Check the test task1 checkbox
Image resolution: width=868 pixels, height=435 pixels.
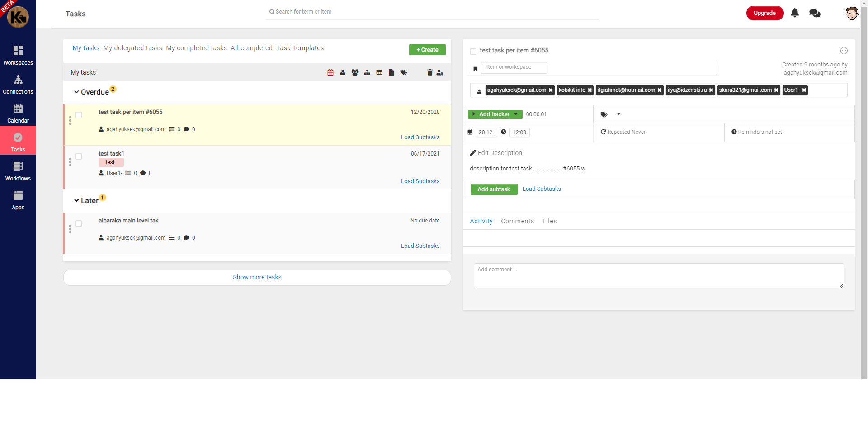(x=79, y=156)
